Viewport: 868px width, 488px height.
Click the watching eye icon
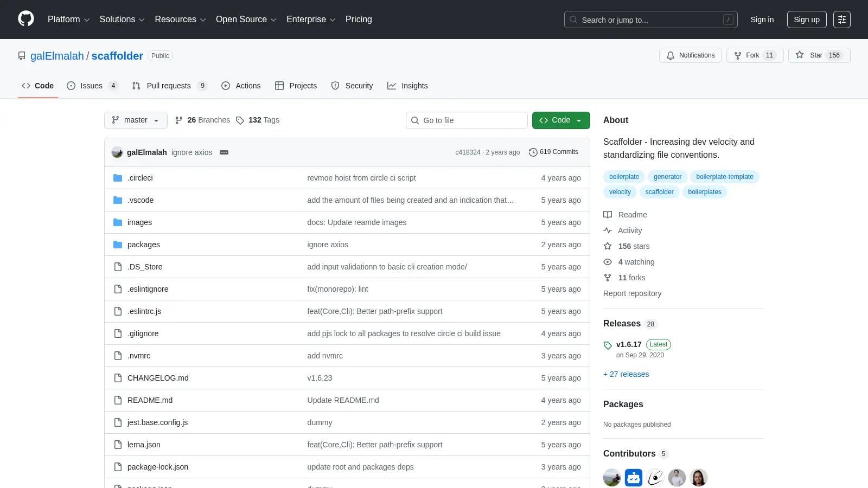608,262
